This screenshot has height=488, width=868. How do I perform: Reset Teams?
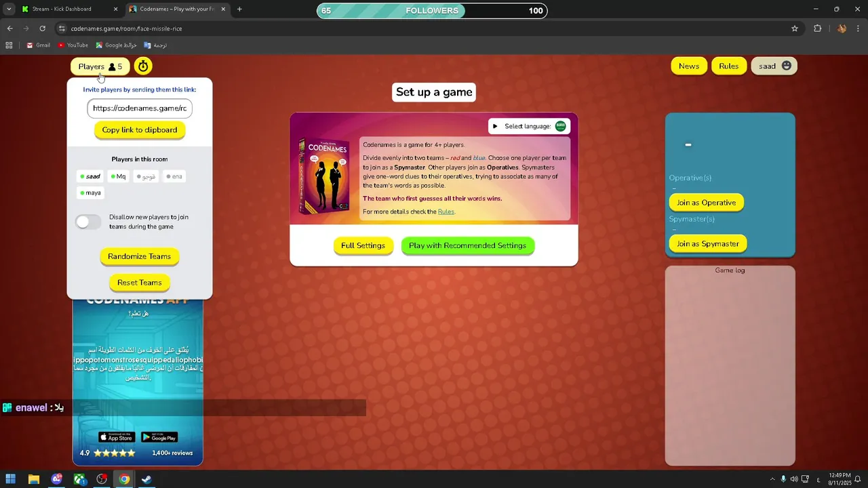[140, 283]
